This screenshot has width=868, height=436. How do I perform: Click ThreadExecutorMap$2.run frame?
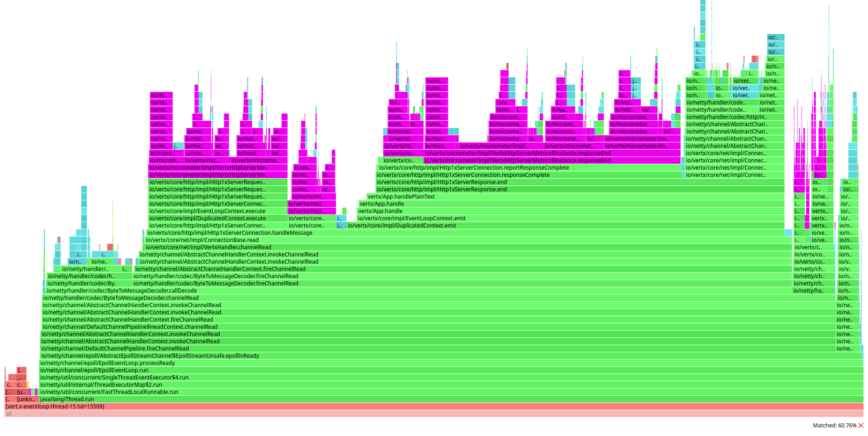(451, 385)
